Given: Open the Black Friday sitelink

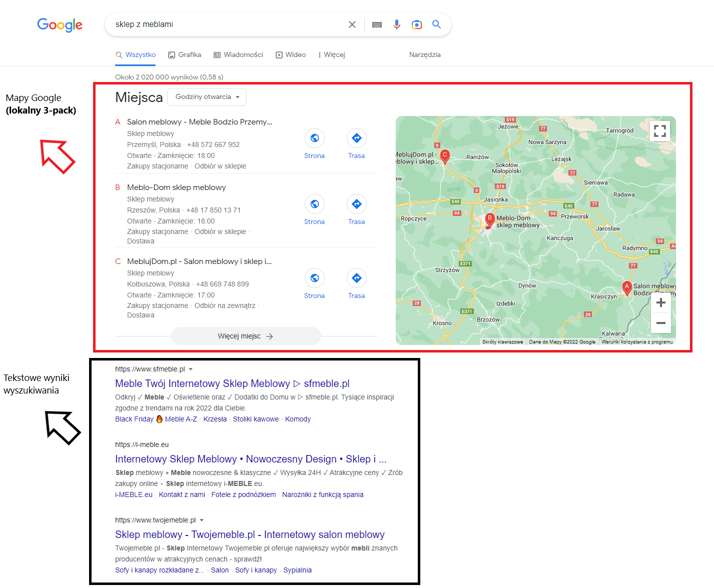Looking at the screenshot, I should [134, 419].
